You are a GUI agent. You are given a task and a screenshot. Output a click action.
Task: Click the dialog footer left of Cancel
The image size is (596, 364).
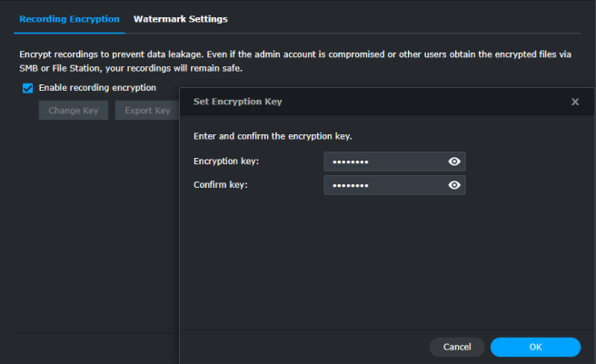click(x=300, y=347)
